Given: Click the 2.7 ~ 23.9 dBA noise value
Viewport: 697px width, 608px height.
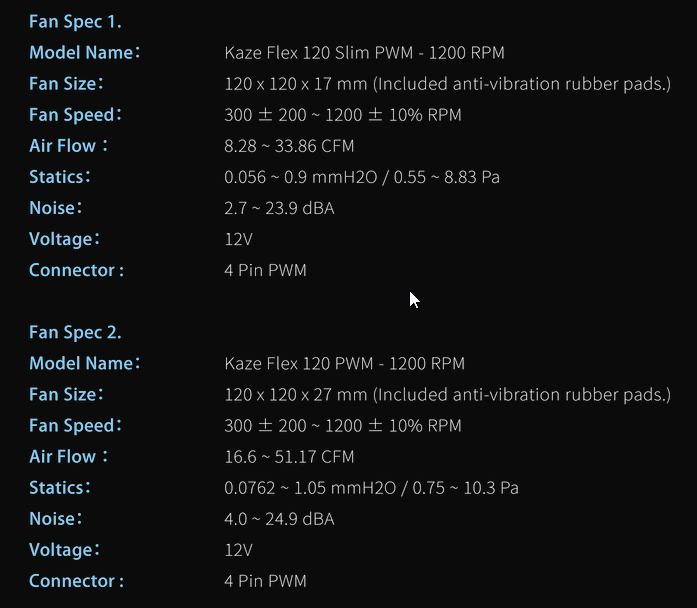Looking at the screenshot, I should (x=279, y=208).
